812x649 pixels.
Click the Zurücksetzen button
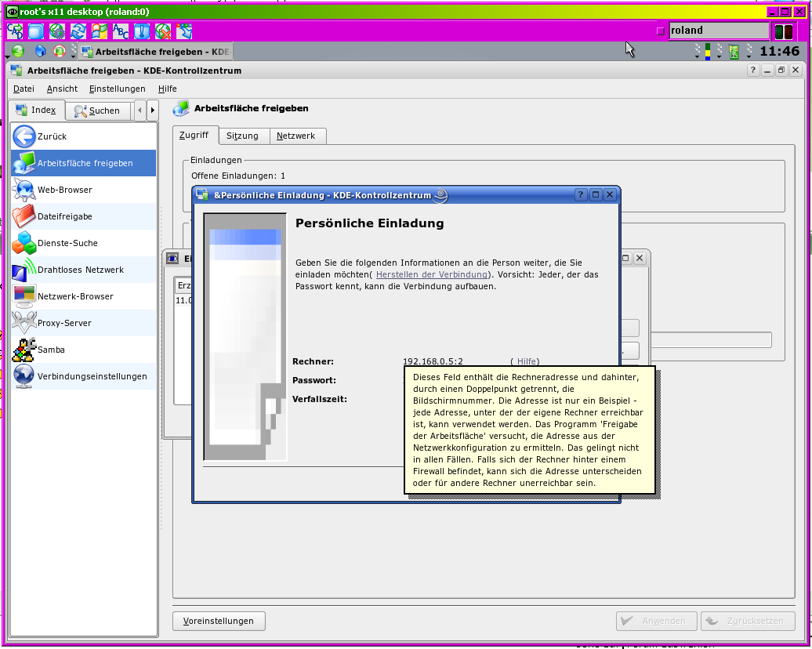[x=748, y=621]
